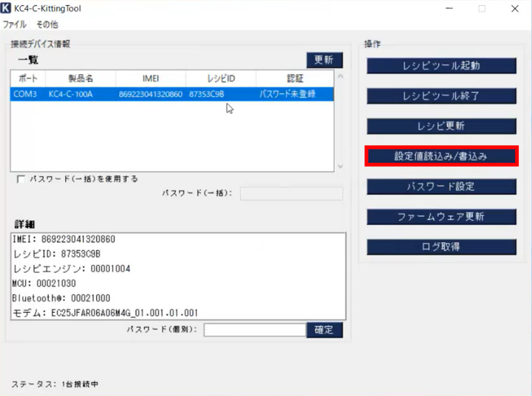Click the IMEI column header
The width and height of the screenshot is (532, 396).
[151, 78]
